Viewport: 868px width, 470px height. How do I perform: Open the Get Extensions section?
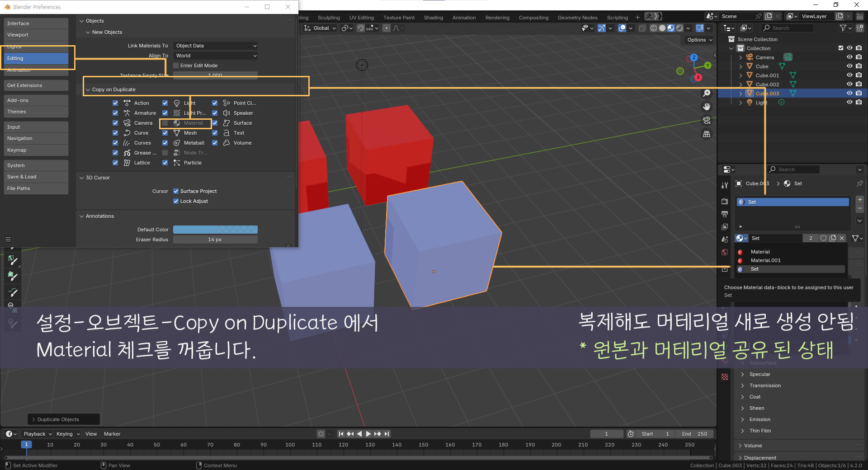click(x=36, y=85)
